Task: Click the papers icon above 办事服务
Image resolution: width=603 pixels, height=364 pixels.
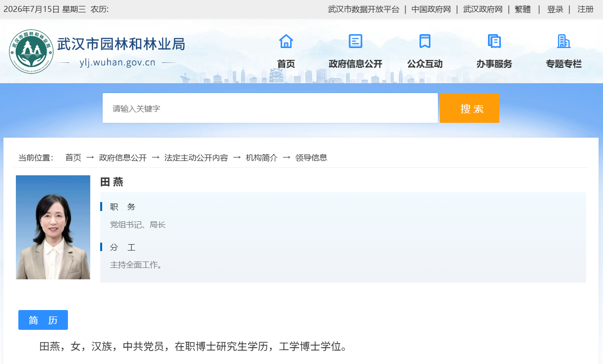Action: point(494,41)
